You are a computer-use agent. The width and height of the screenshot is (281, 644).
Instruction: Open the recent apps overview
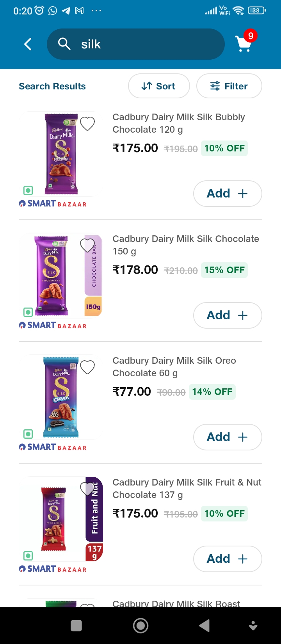point(76,625)
